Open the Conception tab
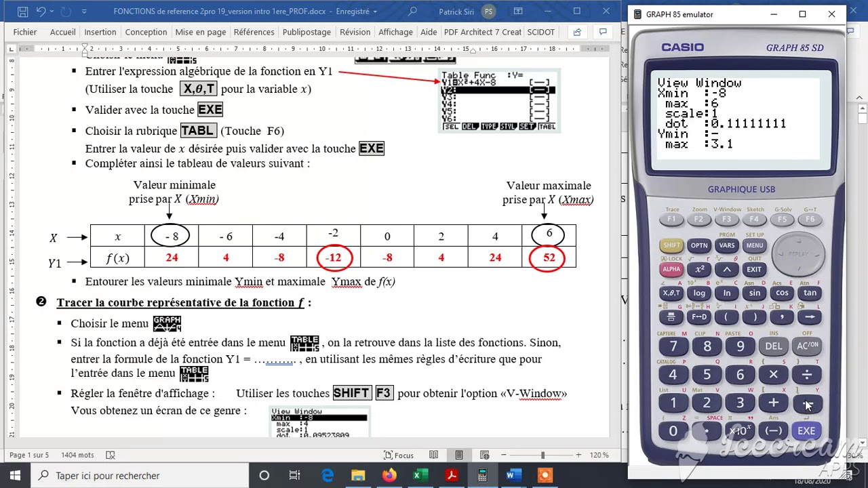This screenshot has width=868, height=488. tap(146, 32)
